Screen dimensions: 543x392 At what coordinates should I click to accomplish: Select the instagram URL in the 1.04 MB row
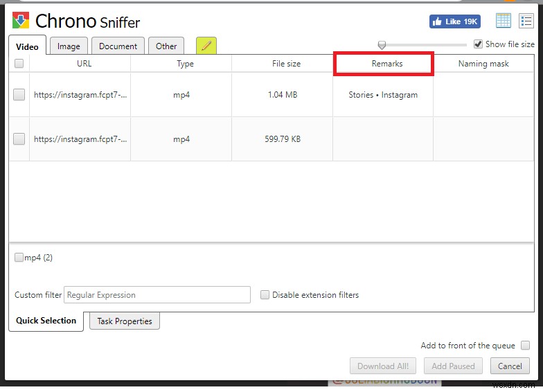80,95
